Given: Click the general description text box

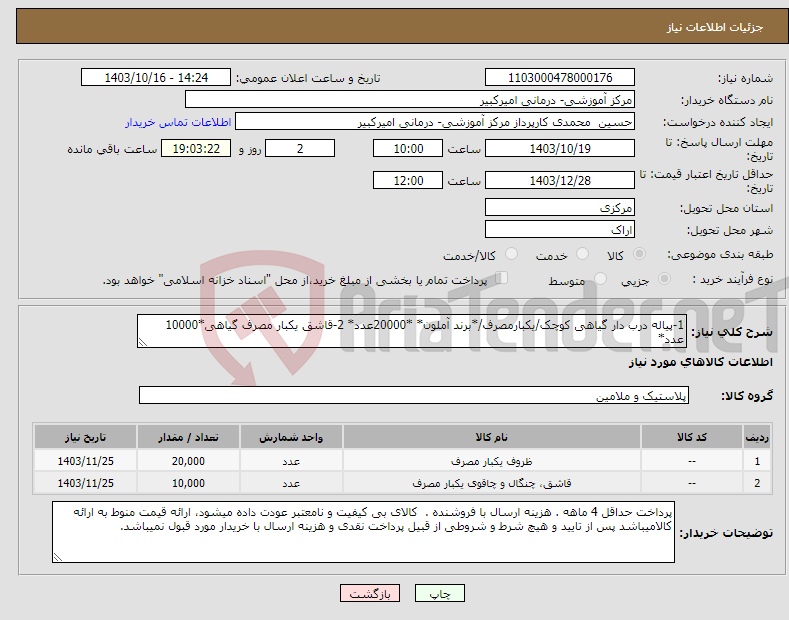Looking at the screenshot, I should pyautogui.click(x=412, y=331).
